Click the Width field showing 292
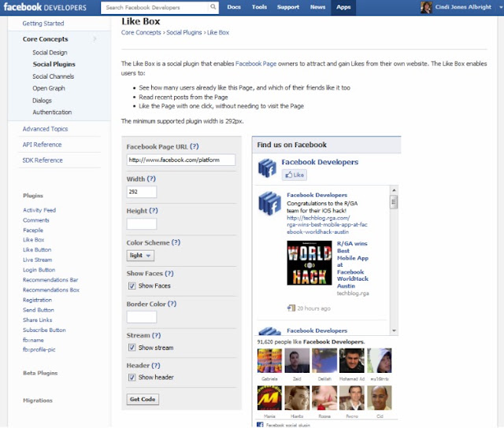The image size is (504, 428). (x=142, y=192)
